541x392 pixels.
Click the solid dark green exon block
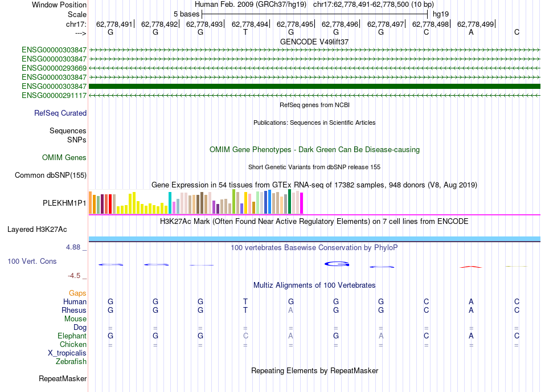point(314,86)
